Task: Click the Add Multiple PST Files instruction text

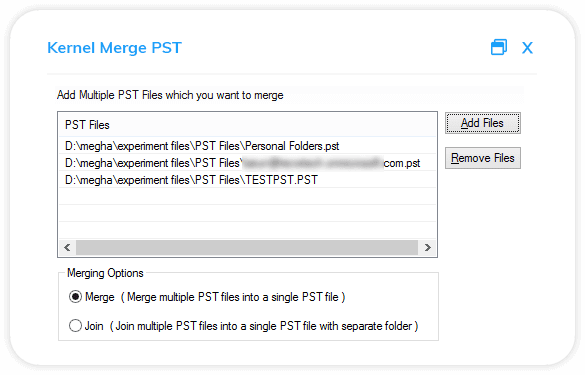Action: click(170, 95)
